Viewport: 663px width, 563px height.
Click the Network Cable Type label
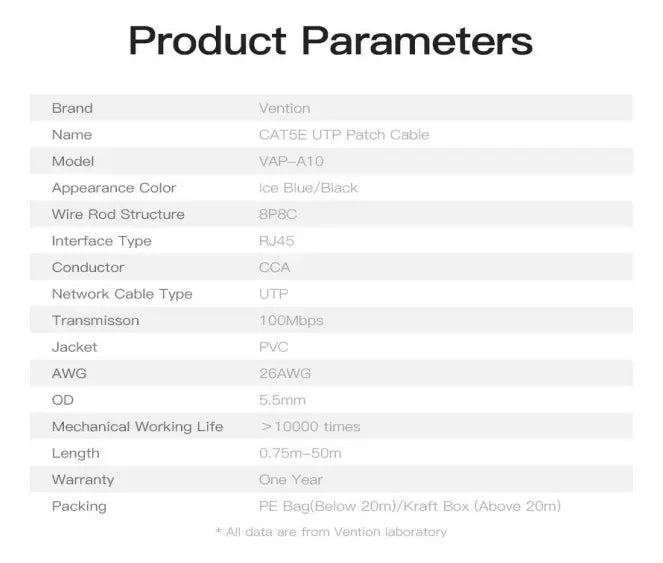pos(122,294)
